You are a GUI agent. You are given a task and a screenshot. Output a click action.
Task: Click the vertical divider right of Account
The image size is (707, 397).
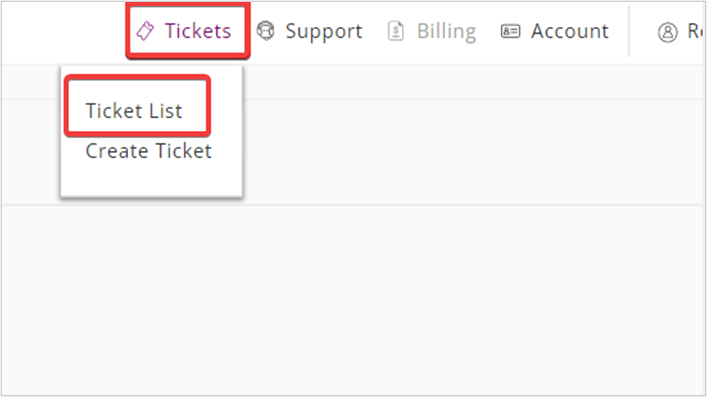629,31
